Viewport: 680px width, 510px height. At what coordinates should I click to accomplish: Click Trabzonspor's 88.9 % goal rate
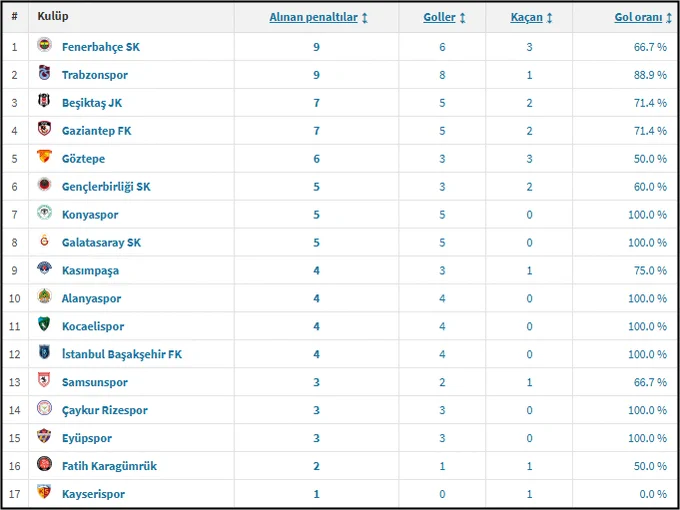coord(650,75)
